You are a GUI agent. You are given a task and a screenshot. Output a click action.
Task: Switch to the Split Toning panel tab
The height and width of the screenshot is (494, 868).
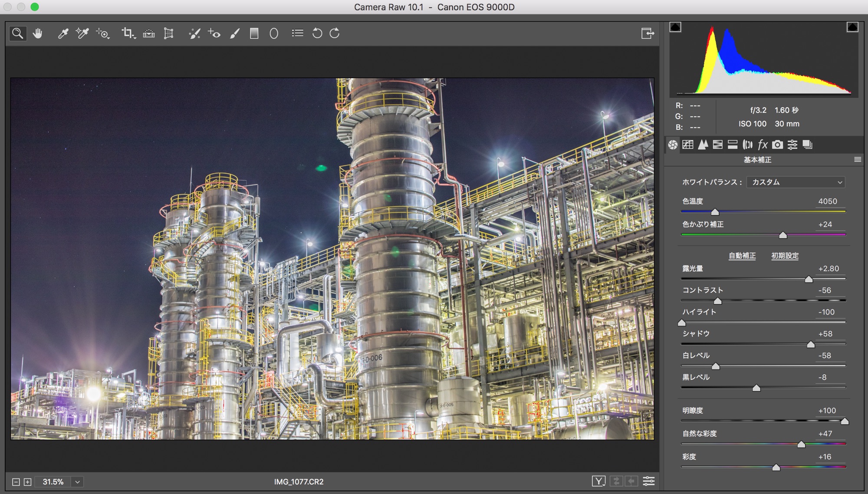(733, 145)
